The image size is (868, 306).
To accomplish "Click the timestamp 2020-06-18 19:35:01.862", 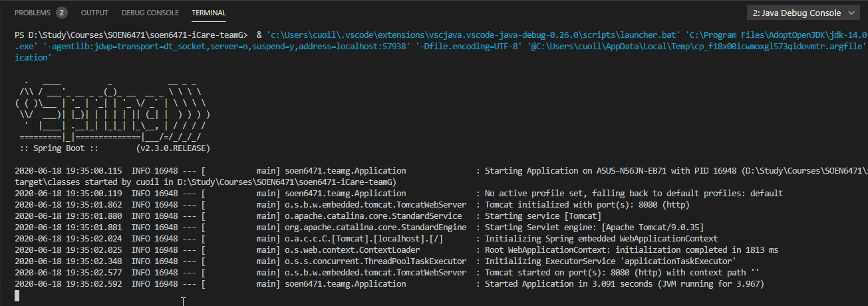I will [x=69, y=205].
